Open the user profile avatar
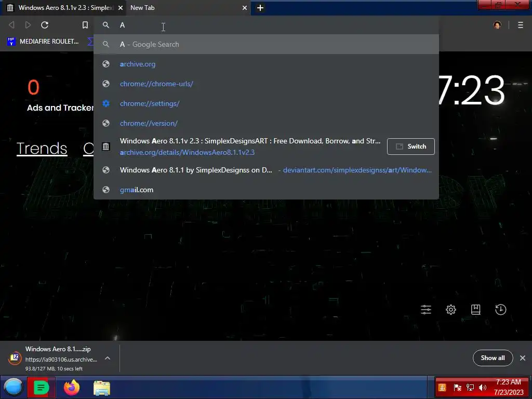 [x=497, y=25]
